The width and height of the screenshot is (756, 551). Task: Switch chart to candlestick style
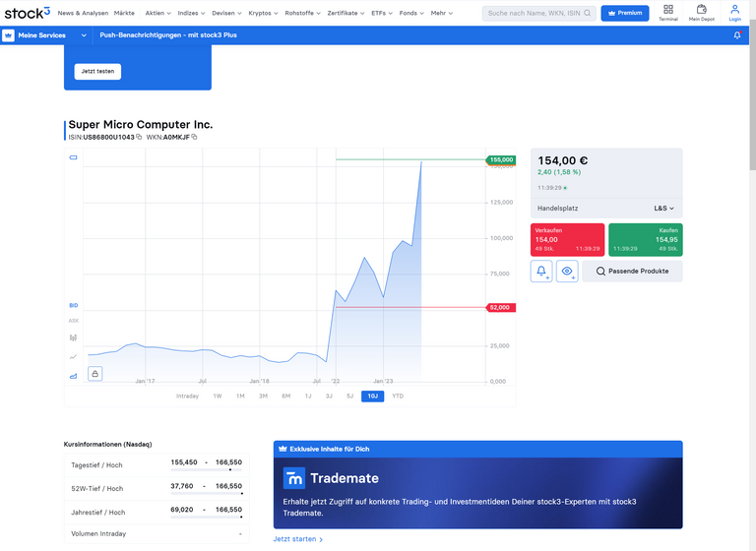[x=73, y=337]
